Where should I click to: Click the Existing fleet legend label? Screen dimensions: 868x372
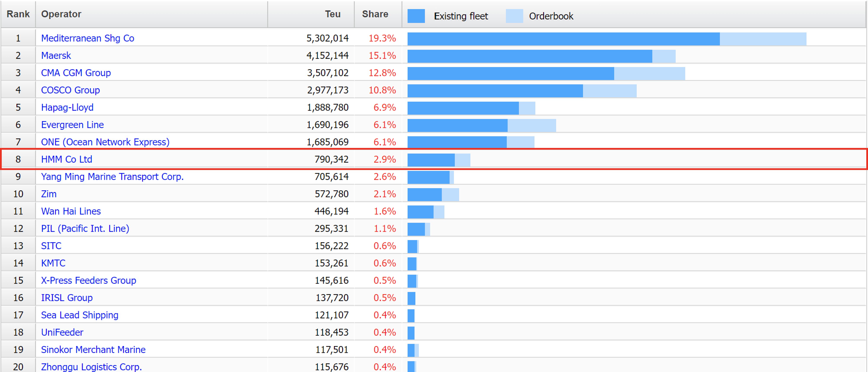tap(461, 16)
